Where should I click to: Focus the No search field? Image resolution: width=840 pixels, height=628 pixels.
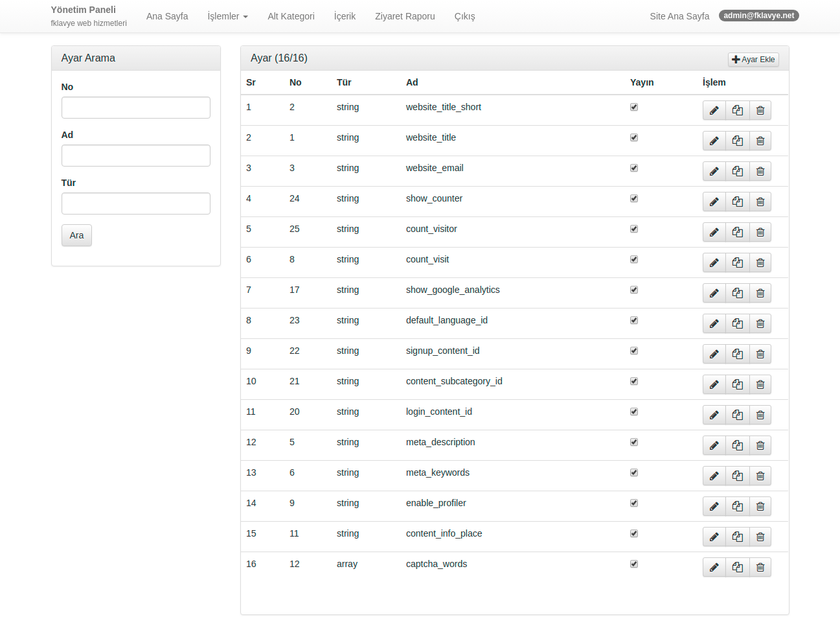[136, 108]
